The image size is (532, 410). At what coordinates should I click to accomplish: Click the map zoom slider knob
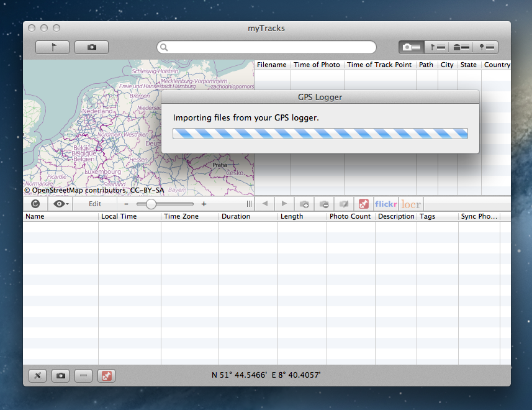pos(151,204)
